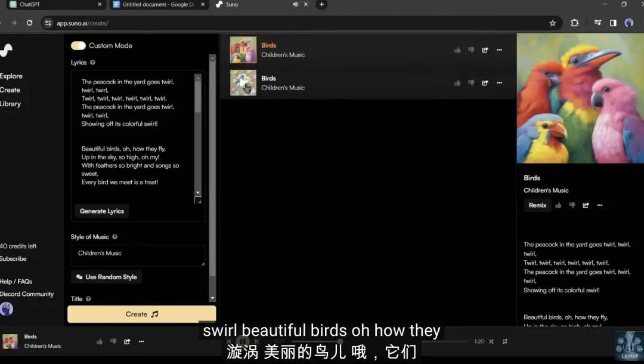Open more options in player bar
The height and width of the screenshot is (364, 644).
[x=141, y=341]
